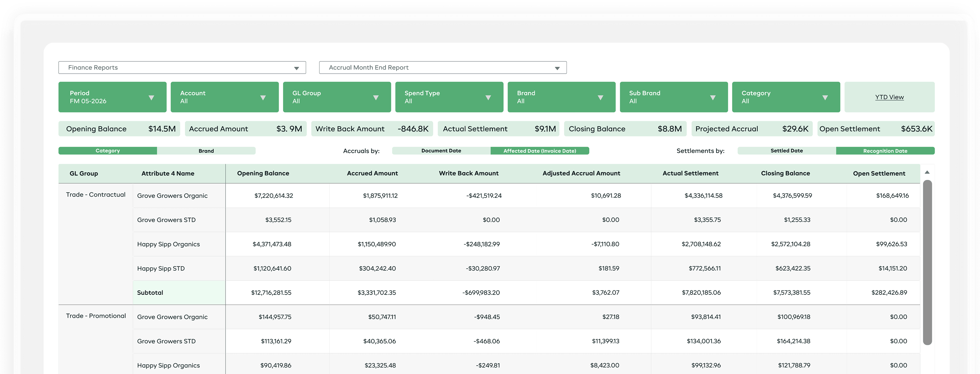
Task: Click the Spend Type filter arrow icon
Action: pyautogui.click(x=488, y=98)
